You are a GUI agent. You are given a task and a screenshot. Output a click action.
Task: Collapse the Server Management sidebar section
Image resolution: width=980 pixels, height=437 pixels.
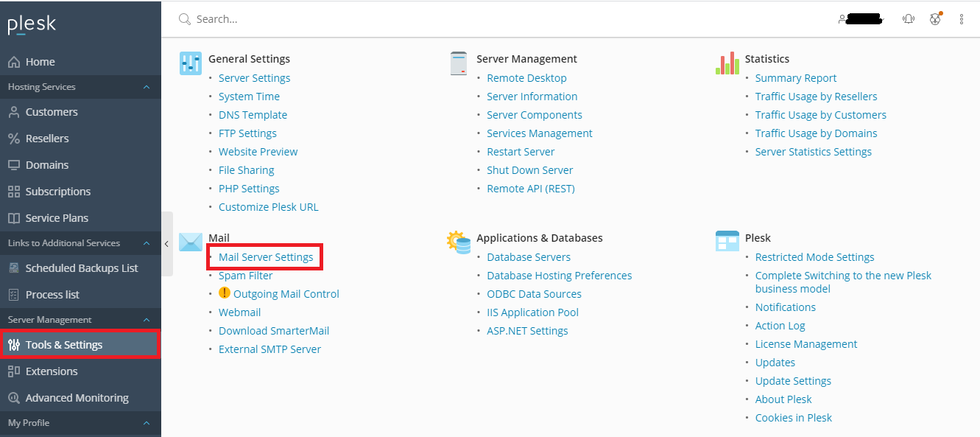tap(146, 320)
